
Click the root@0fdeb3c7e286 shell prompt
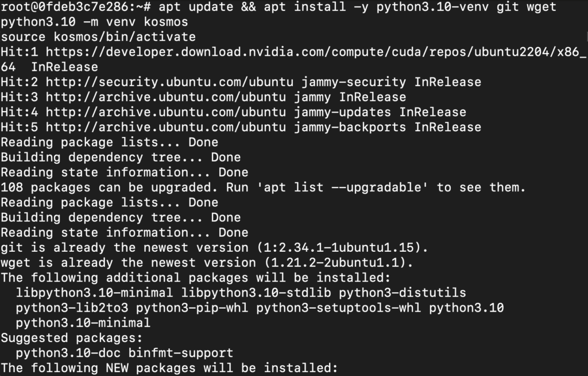75,7
